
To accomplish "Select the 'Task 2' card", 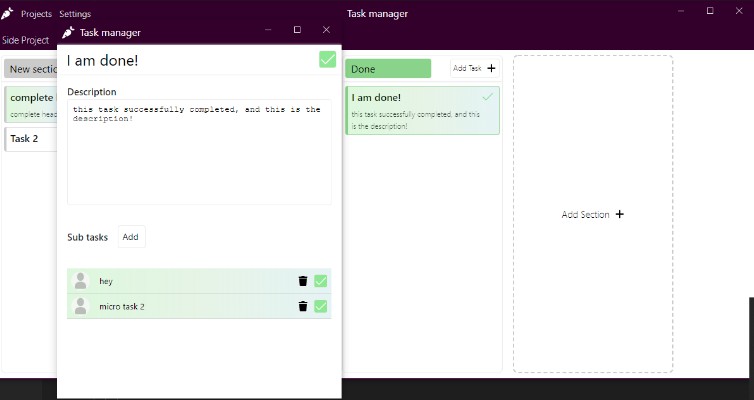I will tap(30, 139).
